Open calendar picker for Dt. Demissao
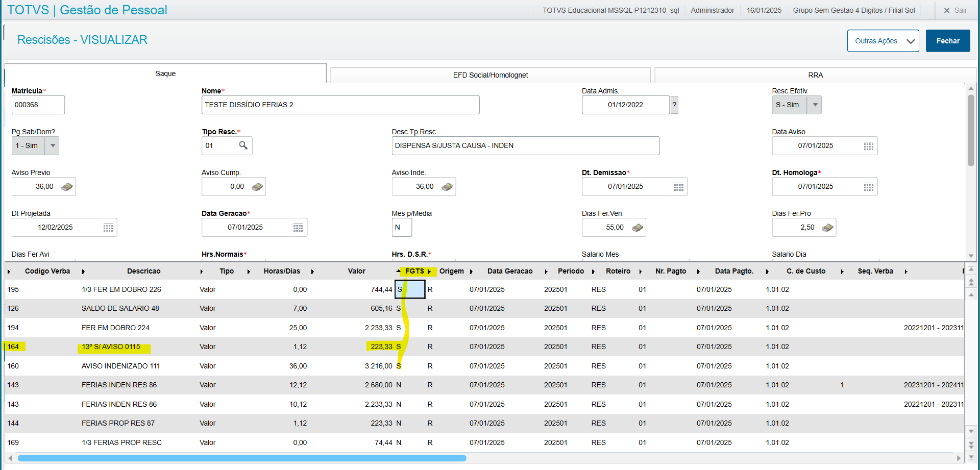Screen dimensions: 980x470 678,187
